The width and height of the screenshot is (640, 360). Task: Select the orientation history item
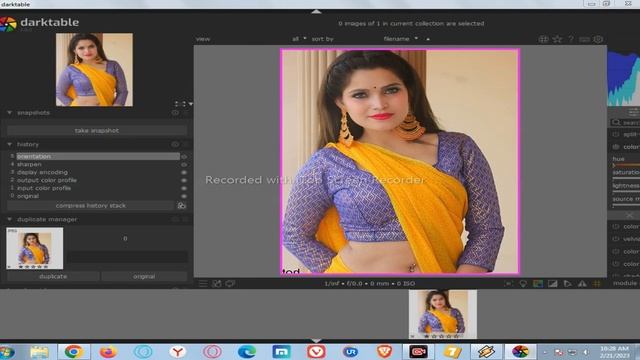98,156
